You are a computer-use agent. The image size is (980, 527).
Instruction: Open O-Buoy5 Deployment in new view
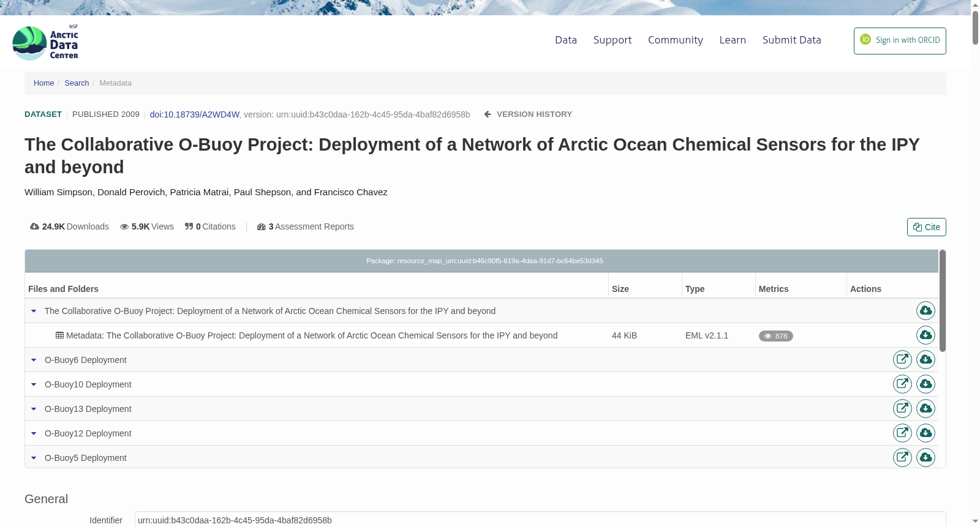pyautogui.click(x=902, y=457)
